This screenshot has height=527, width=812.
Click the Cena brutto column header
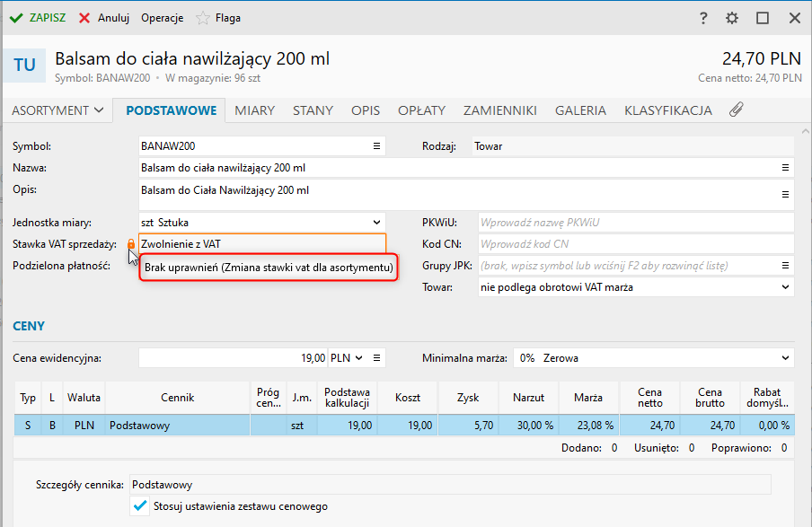click(710, 398)
